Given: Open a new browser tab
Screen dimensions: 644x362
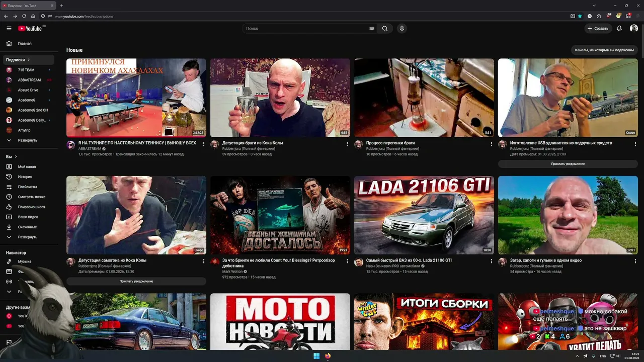Looking at the screenshot, I should coord(61,6).
